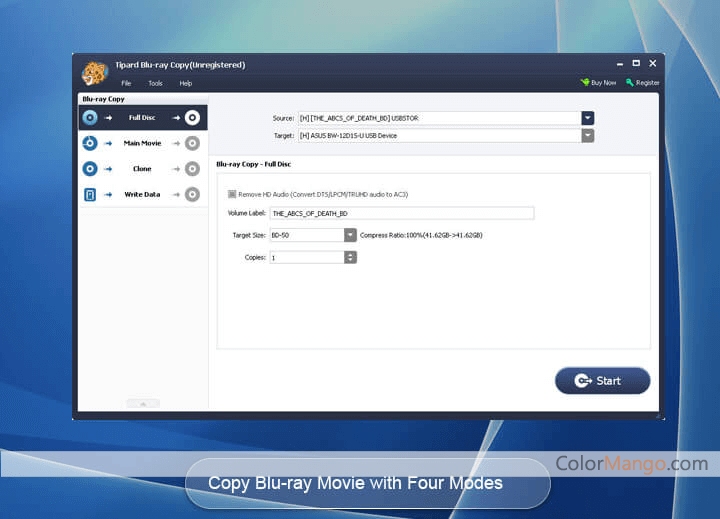Image resolution: width=720 pixels, height=519 pixels.
Task: Click the target disc icon in Main Movie row
Action: [192, 143]
